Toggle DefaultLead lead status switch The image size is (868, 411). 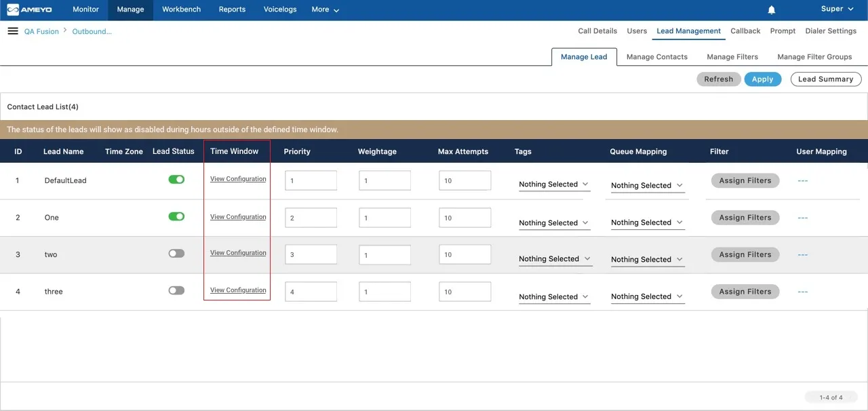(x=176, y=180)
